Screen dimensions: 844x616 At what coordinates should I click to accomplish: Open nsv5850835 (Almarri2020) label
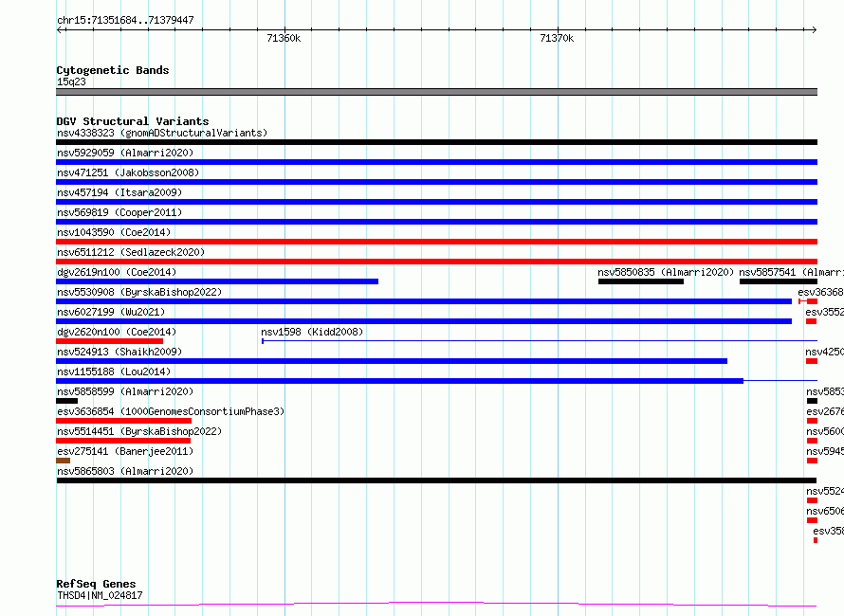666,272
